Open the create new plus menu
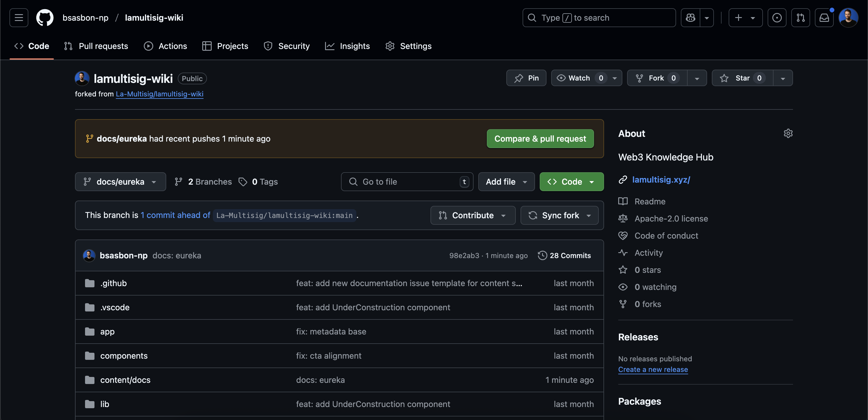868x420 pixels. click(745, 18)
